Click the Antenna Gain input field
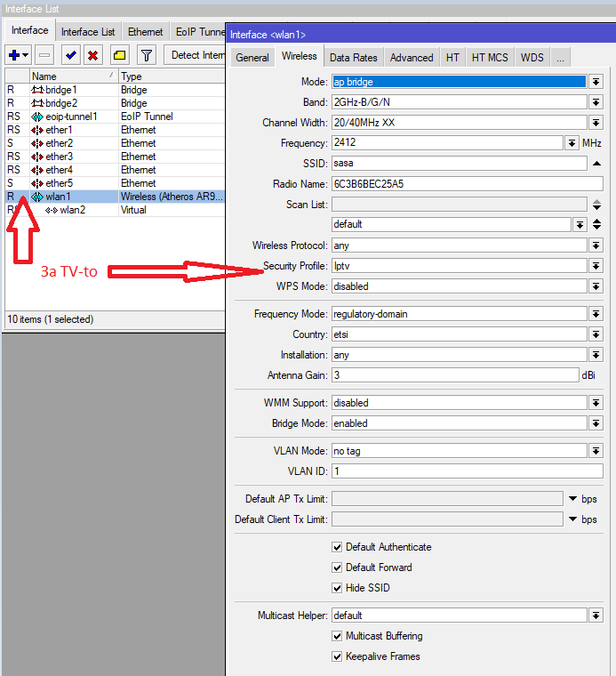The image size is (616, 676). [454, 375]
